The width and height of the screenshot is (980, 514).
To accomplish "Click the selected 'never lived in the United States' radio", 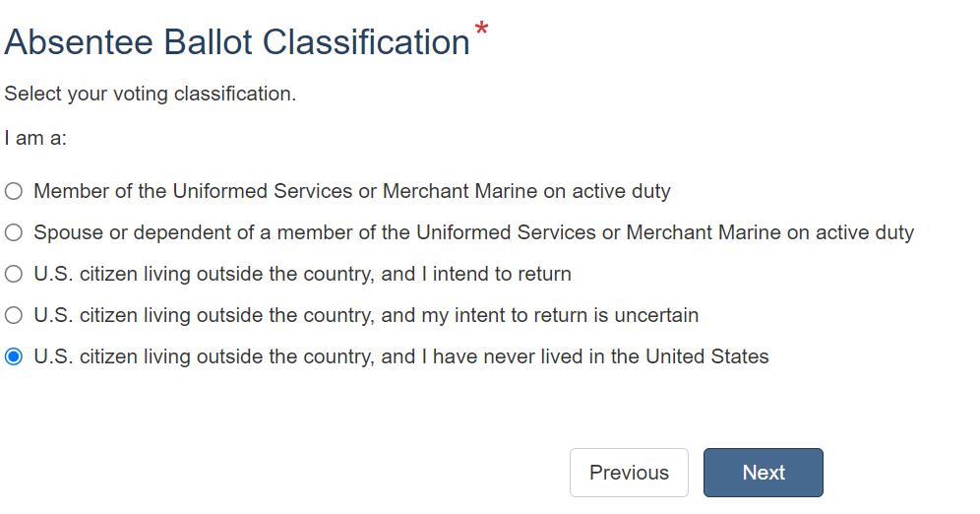I will [x=14, y=356].
